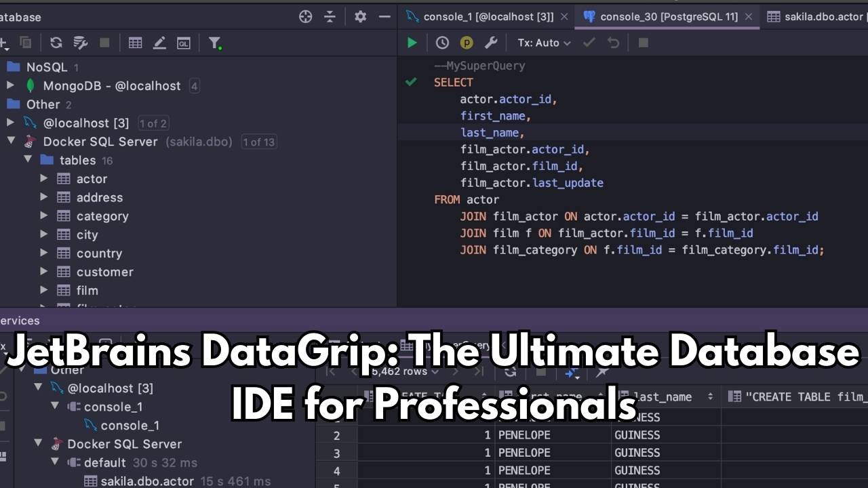Image resolution: width=868 pixels, height=488 pixels.
Task: Click the filter funnel icon in Database toolbar
Action: coord(215,43)
